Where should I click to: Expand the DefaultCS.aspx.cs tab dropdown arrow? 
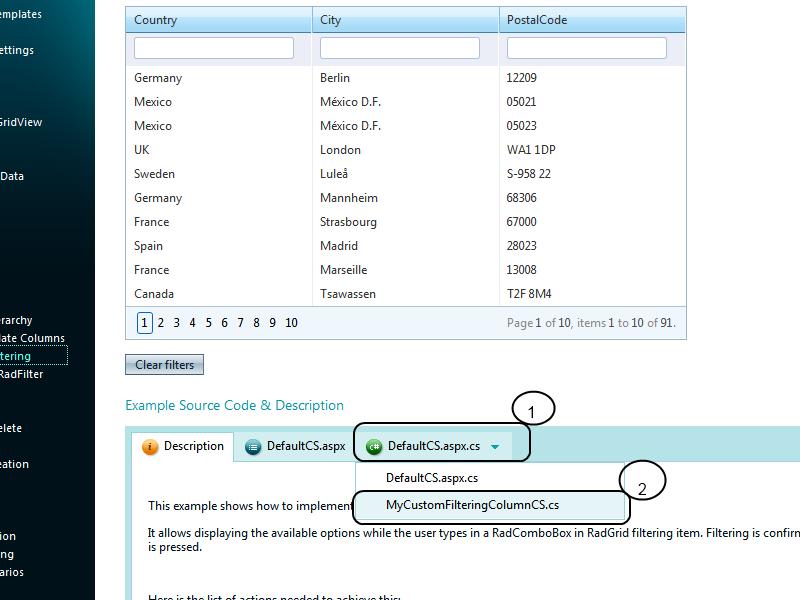tap(494, 447)
